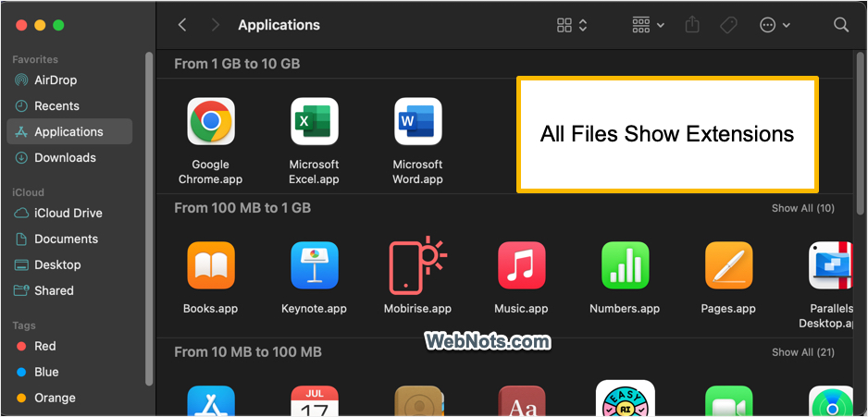
Task: Select the brown Contacts book icon
Action: 418,401
